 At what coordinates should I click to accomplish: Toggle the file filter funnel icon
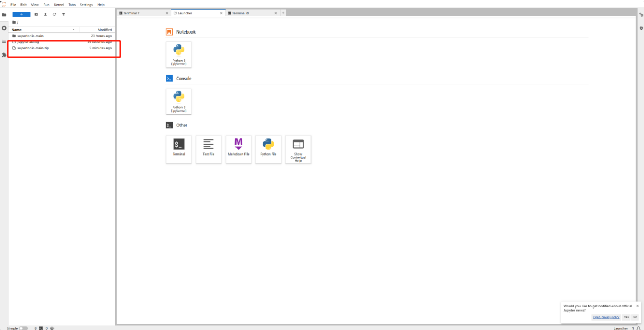click(x=63, y=14)
